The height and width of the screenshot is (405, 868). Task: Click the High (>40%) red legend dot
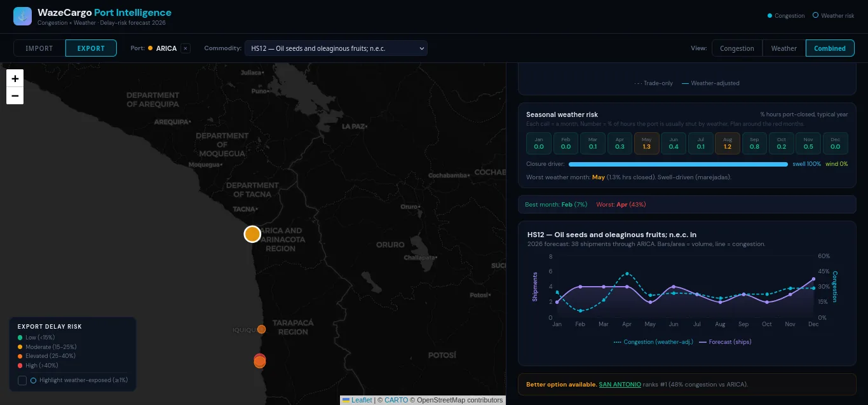20,366
